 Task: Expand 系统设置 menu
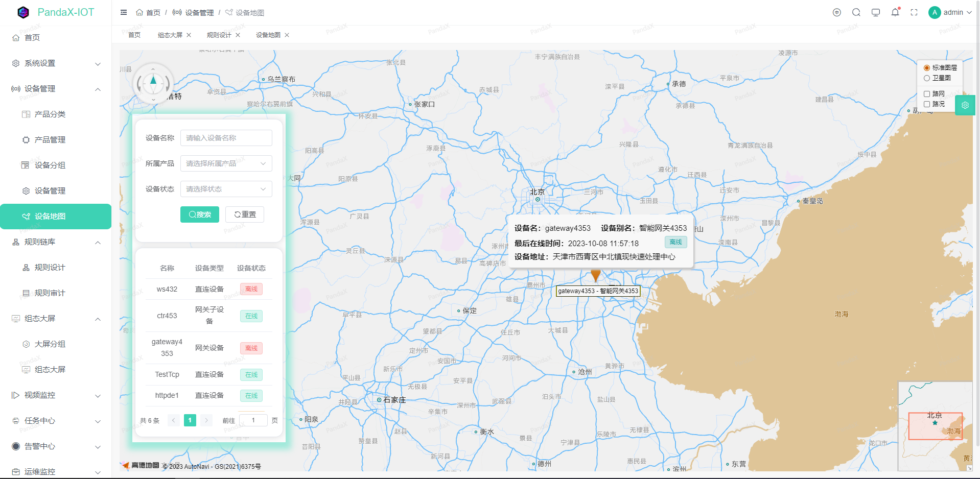click(x=56, y=63)
